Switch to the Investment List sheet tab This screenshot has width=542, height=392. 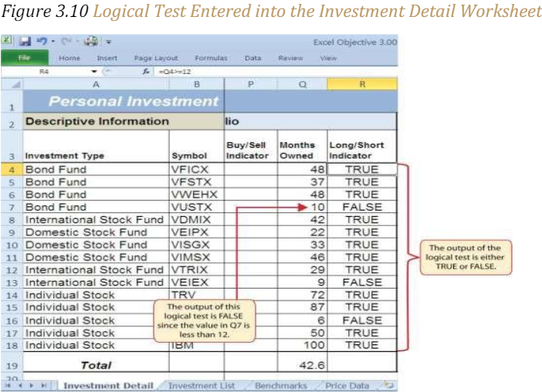click(202, 386)
